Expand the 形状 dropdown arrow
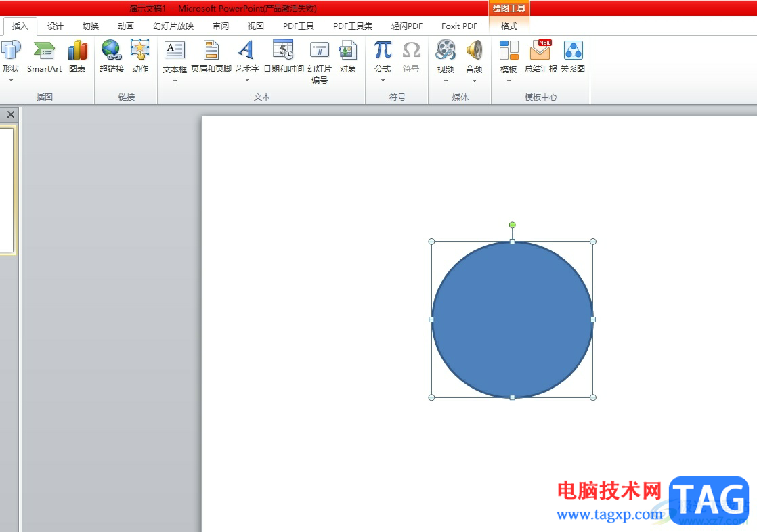 [11, 81]
